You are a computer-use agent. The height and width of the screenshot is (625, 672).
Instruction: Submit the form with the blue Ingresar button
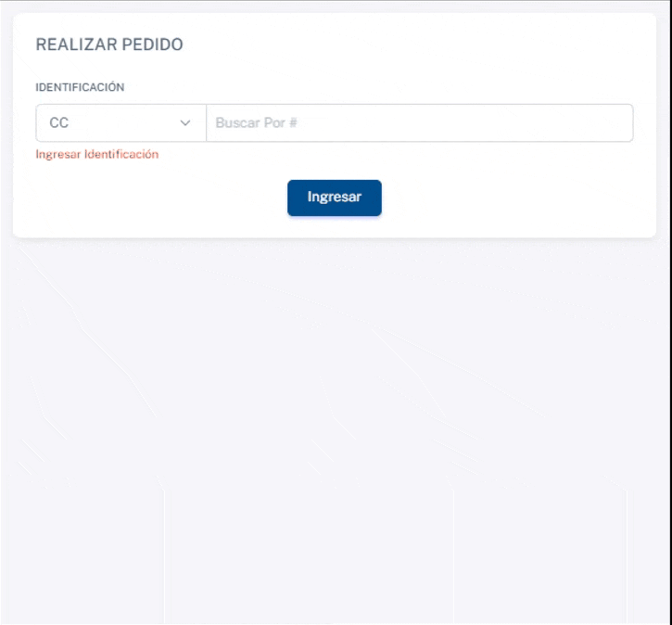coord(334,198)
